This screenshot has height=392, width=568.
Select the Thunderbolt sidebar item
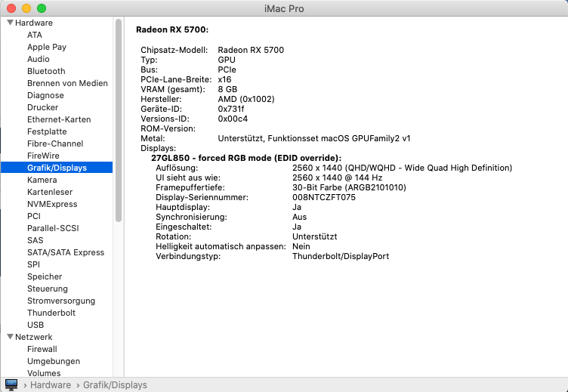tap(51, 313)
